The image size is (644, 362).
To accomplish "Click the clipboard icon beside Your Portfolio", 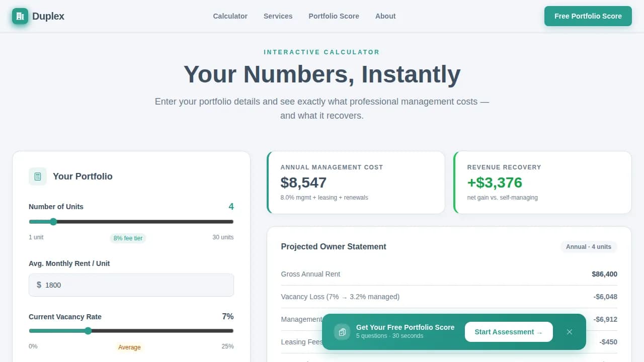I will click(x=37, y=176).
